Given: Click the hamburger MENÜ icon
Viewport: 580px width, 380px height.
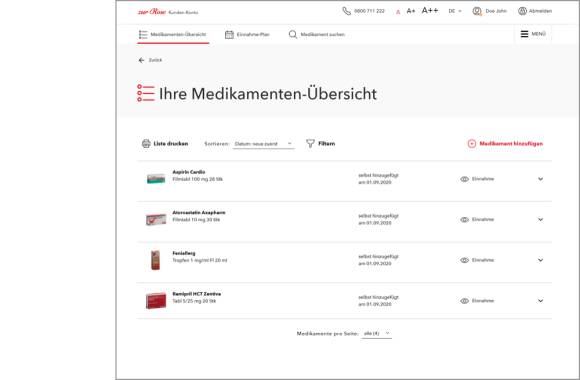Looking at the screenshot, I should coord(524,34).
